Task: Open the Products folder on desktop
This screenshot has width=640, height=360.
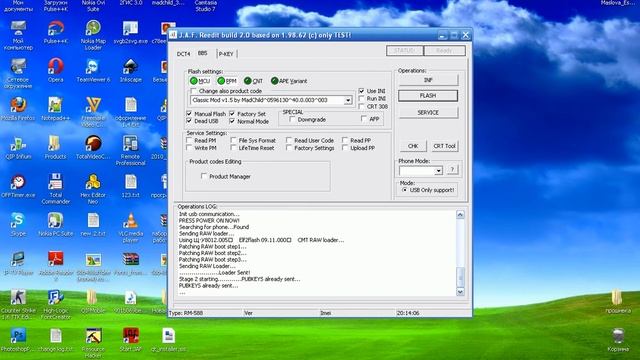Action: point(56,143)
